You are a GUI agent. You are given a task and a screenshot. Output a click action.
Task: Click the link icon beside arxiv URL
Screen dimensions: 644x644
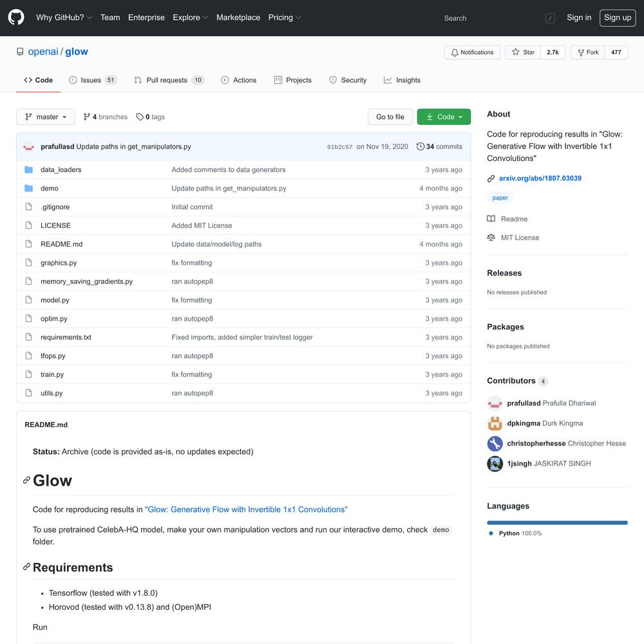490,178
